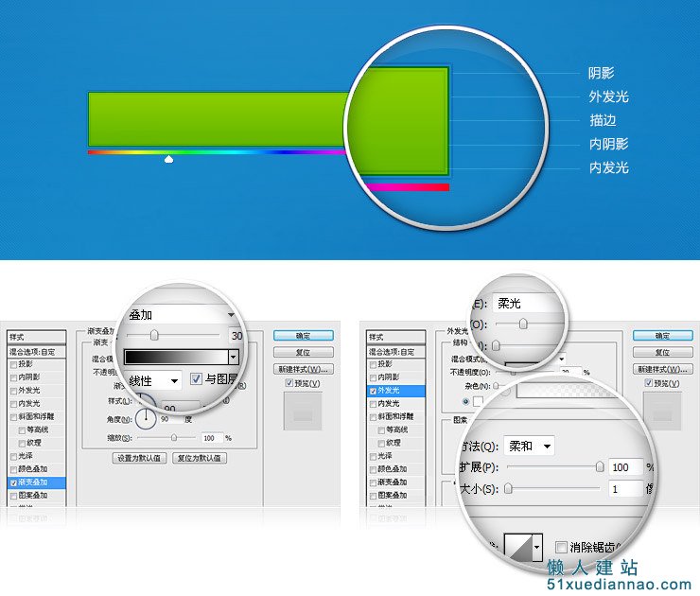Select 斜面和浮雕 in right dialog styles list

point(395,416)
